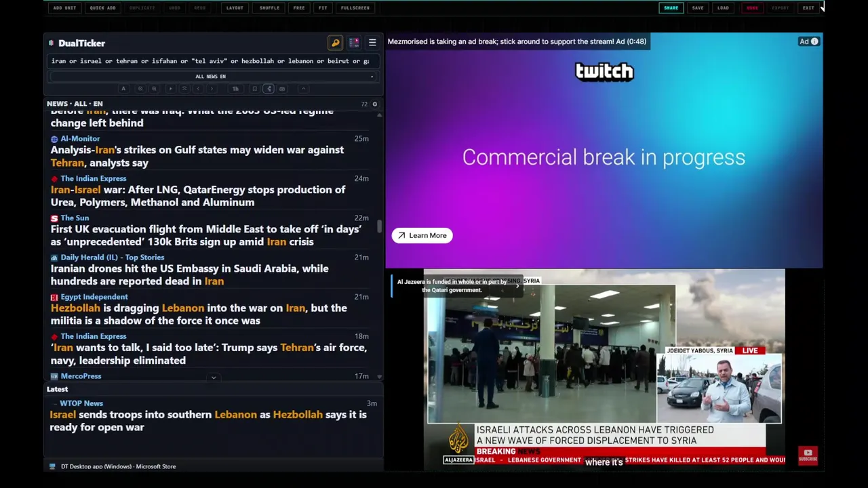Click the news list scroll down arrow

[379, 377]
